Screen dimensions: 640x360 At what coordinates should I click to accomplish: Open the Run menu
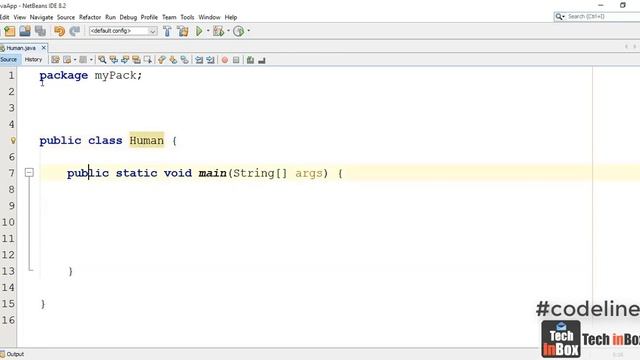pos(110,17)
